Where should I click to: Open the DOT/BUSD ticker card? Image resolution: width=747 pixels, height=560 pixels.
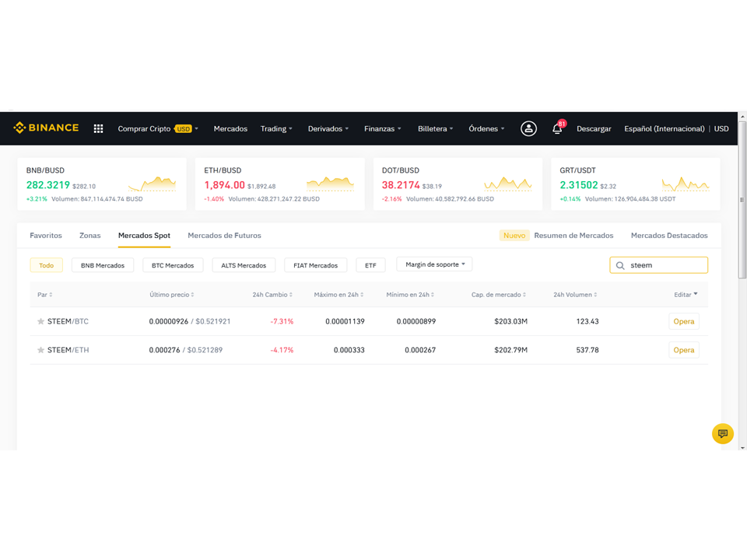click(458, 184)
